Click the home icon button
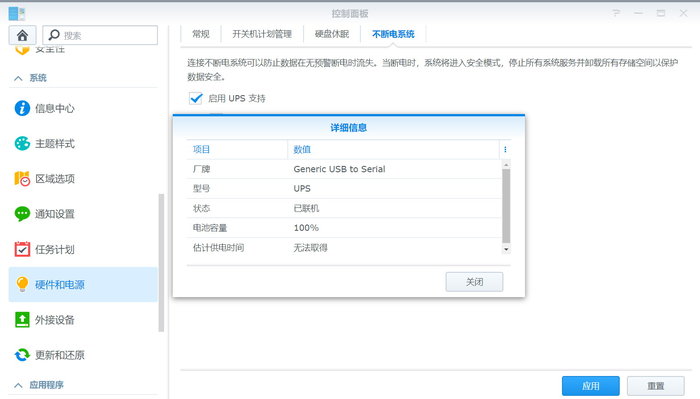The width and height of the screenshot is (700, 399). [x=22, y=35]
